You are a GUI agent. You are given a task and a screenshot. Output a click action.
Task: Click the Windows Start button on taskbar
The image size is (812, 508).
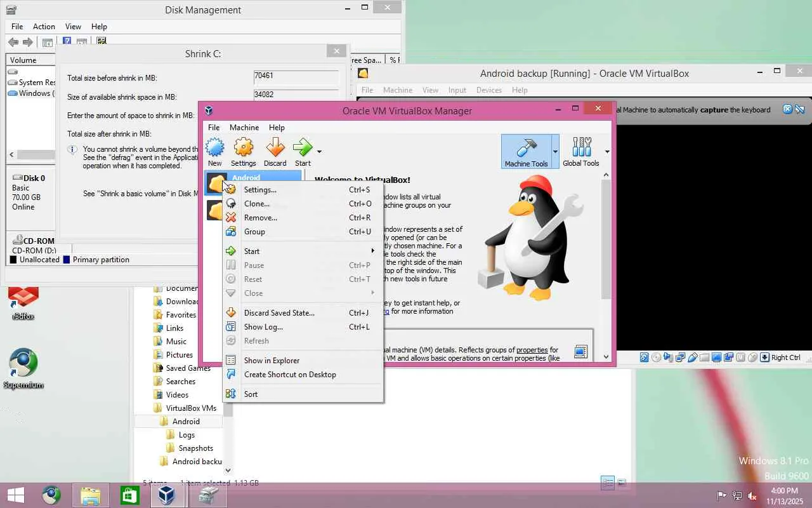pos(16,495)
